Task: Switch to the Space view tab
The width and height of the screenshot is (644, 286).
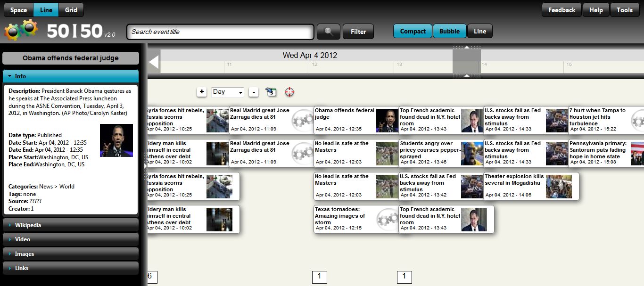Action: 19,10
